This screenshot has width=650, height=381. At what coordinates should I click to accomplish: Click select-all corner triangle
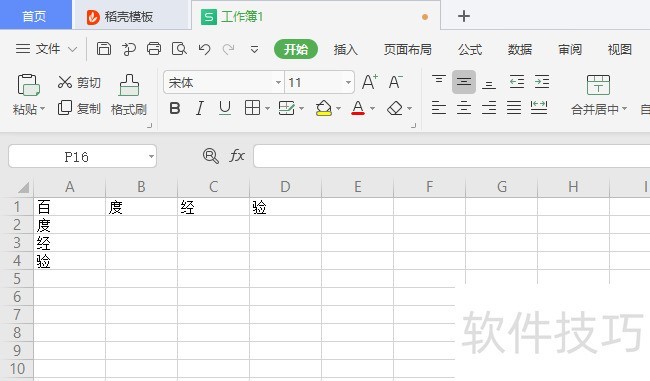click(23, 187)
